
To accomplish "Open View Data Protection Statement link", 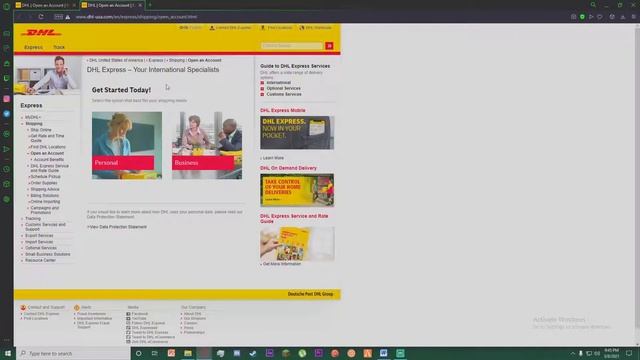I will point(117,227).
